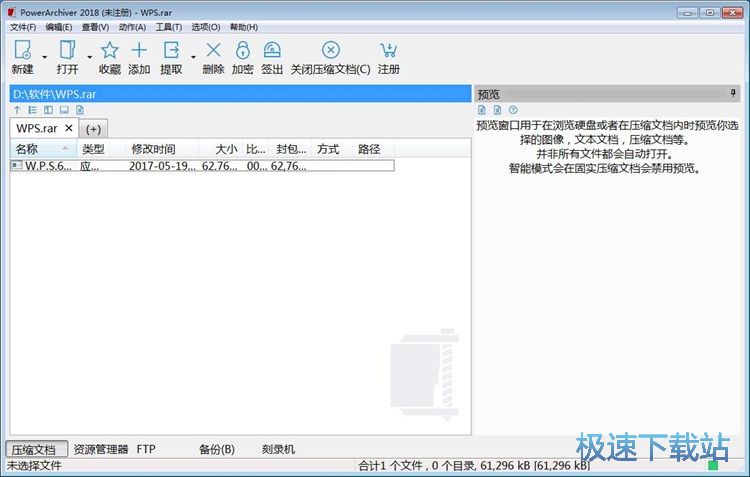The image size is (750, 477).
Task: Click the 添加 plus icon
Action: 139,50
